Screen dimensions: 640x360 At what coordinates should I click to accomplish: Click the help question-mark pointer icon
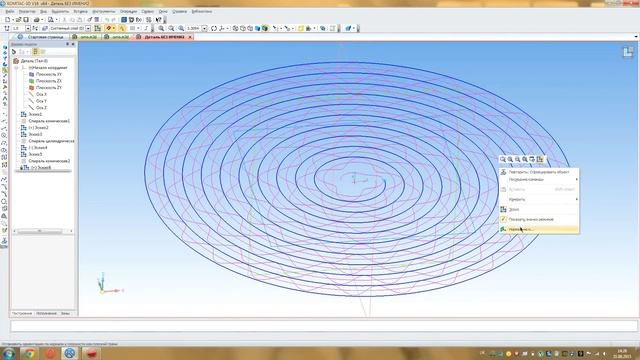pos(158,20)
